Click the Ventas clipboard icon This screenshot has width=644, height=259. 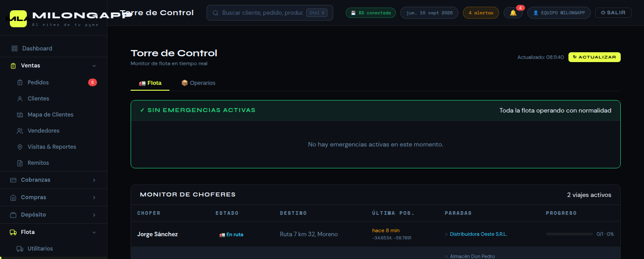click(x=13, y=66)
